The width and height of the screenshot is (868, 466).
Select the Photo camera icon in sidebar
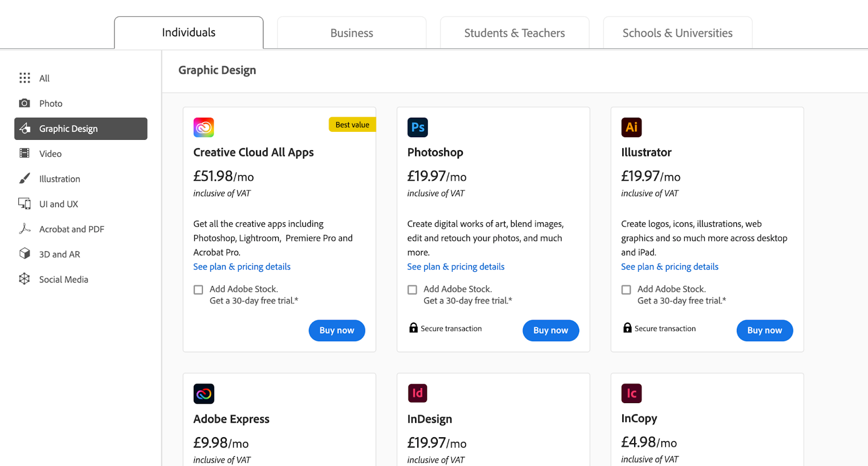[x=24, y=103]
